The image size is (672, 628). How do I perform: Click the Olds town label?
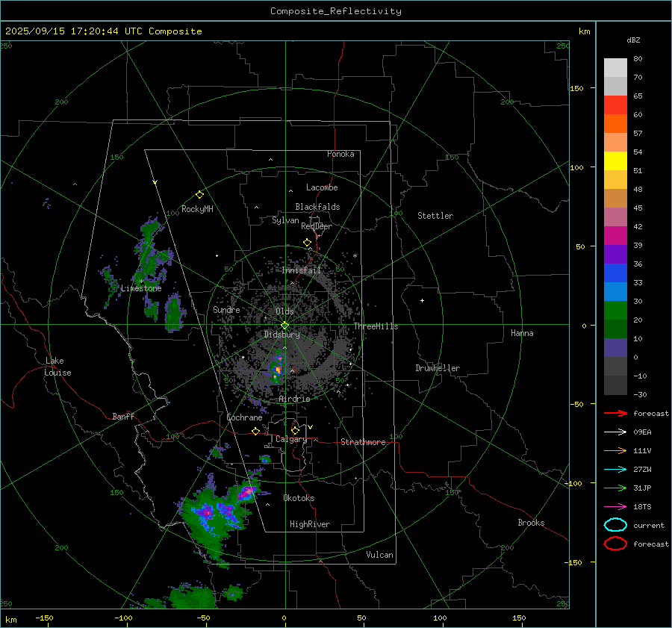(284, 311)
